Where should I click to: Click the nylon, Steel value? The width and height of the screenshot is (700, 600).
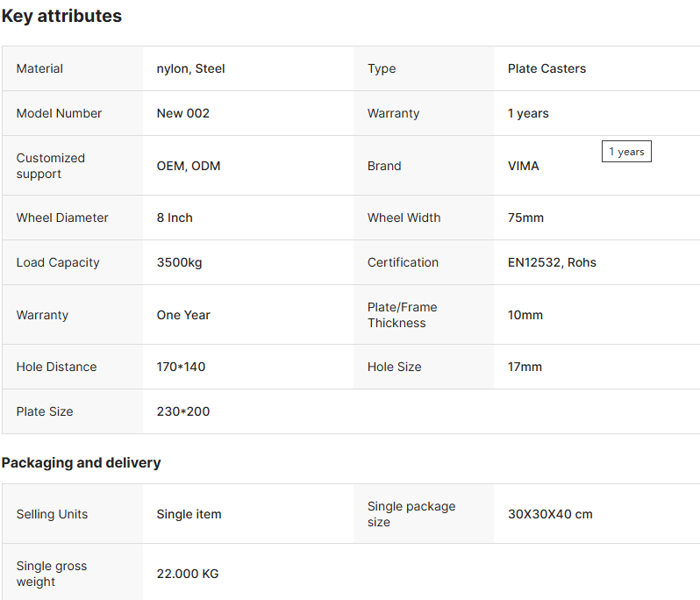(x=190, y=68)
